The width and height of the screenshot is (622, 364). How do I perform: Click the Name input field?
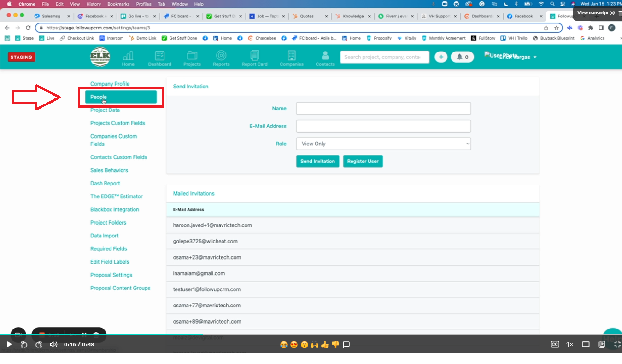coord(383,108)
